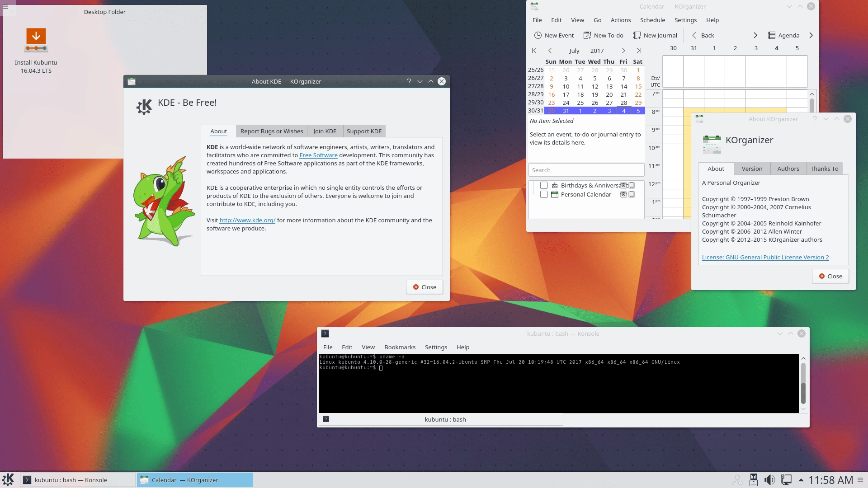Click the New To-do toolbar icon
868x488 pixels.
(x=587, y=35)
